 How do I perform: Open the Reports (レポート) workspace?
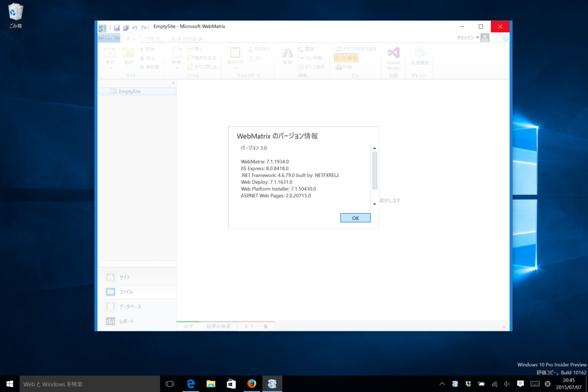(x=137, y=321)
